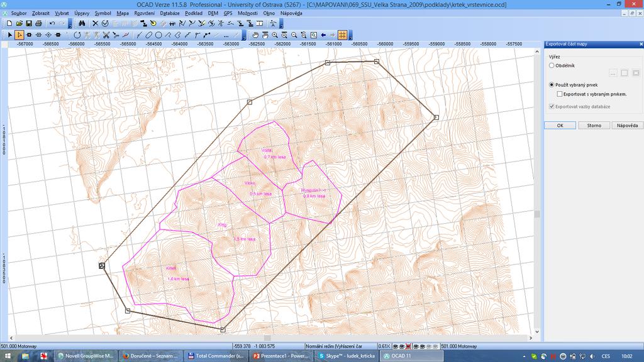This screenshot has height=362, width=644.
Task: Undo the last action
Action: tap(52, 23)
